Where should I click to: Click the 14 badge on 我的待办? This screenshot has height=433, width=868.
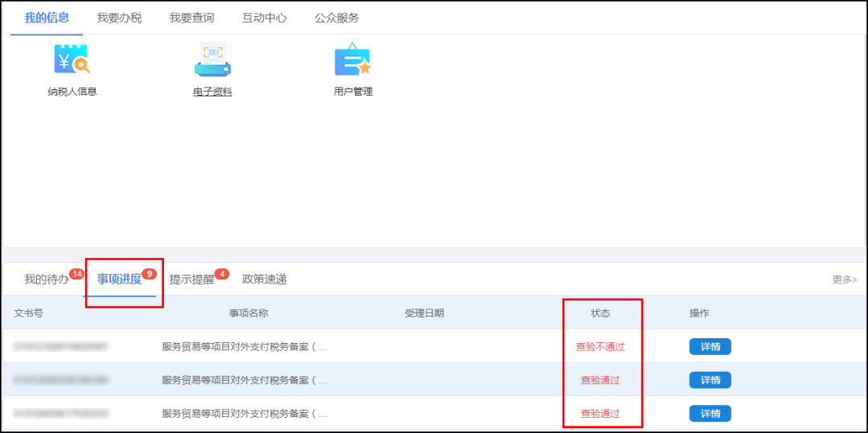(76, 274)
